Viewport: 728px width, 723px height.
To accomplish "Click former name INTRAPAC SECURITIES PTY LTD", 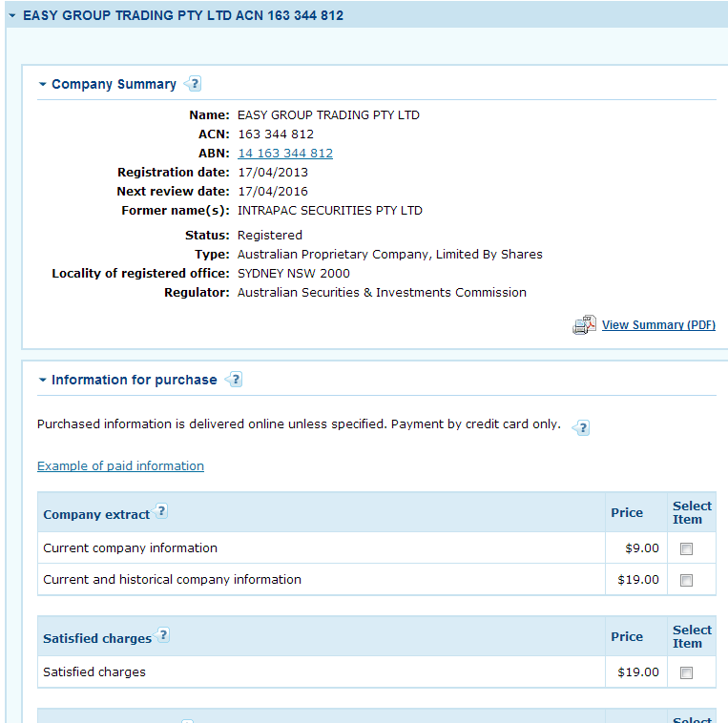I will [x=329, y=211].
